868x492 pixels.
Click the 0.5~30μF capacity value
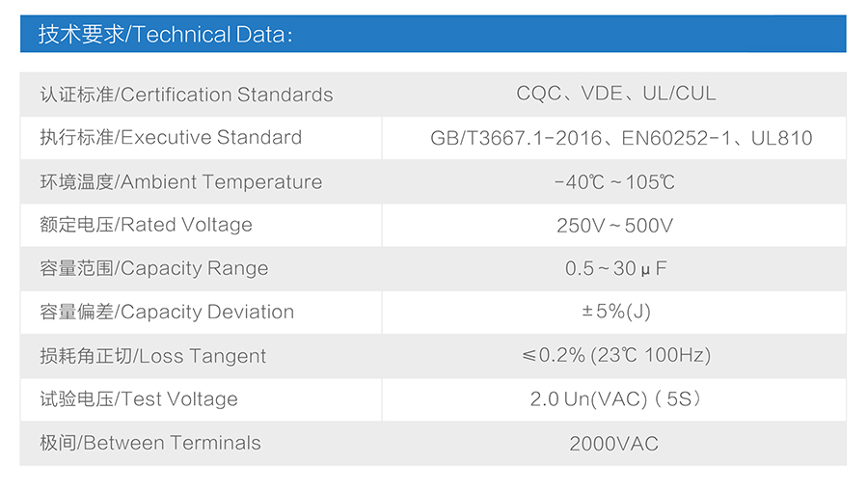[615, 268]
